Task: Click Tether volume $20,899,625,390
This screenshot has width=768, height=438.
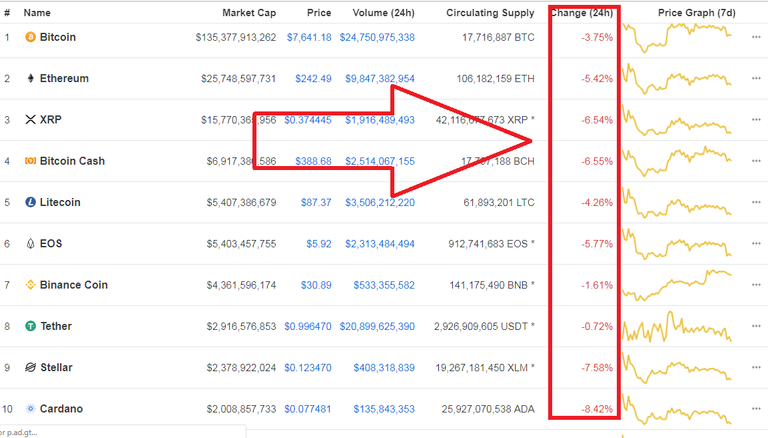Action: (x=377, y=326)
